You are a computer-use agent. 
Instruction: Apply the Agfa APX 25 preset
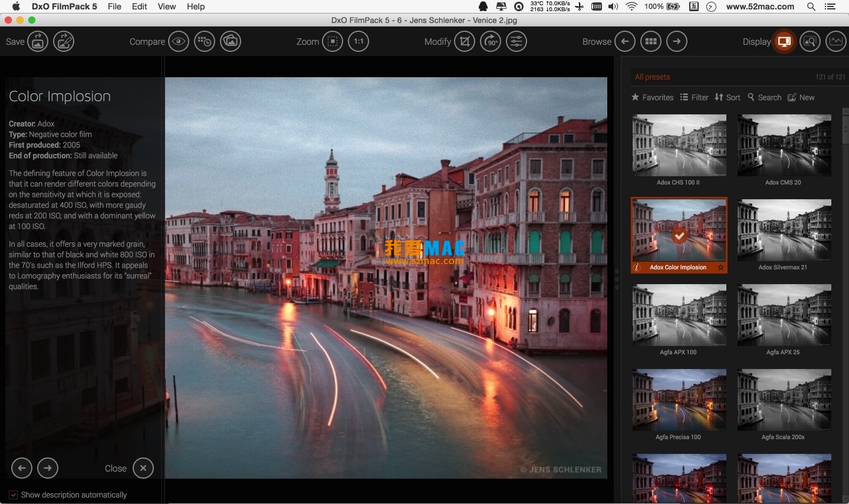(784, 315)
